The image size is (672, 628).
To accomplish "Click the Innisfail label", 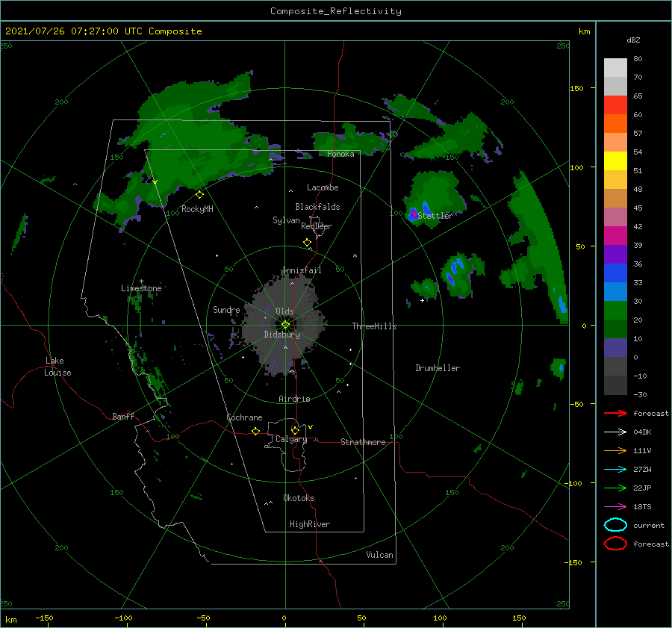I will click(302, 270).
